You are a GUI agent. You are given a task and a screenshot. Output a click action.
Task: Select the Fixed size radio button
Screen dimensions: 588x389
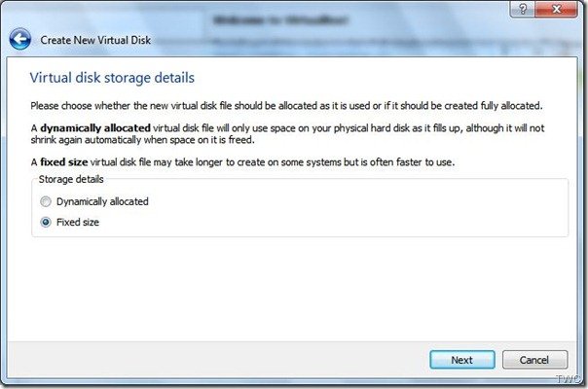coord(46,223)
